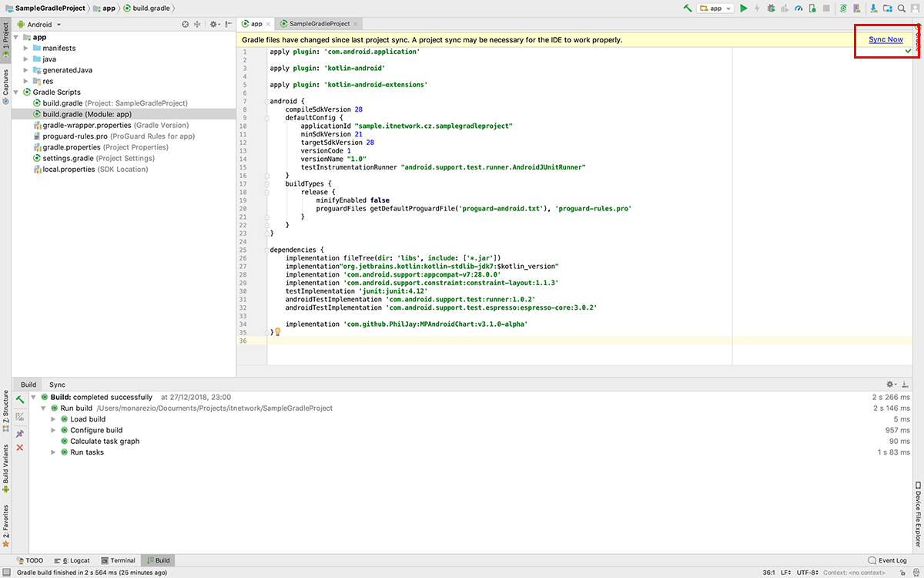The height and width of the screenshot is (578, 924).
Task: Sync Project with Gradle Files icon
Action: 844,8
